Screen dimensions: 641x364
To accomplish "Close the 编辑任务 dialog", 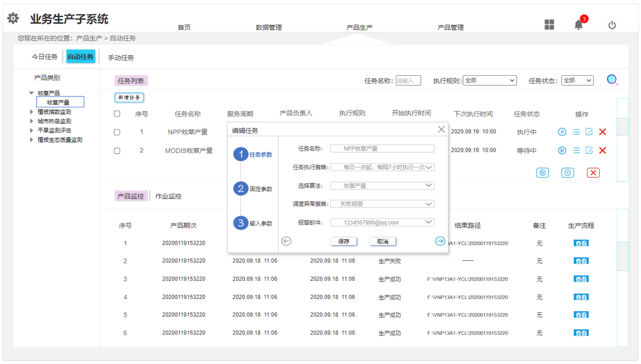I will (441, 129).
